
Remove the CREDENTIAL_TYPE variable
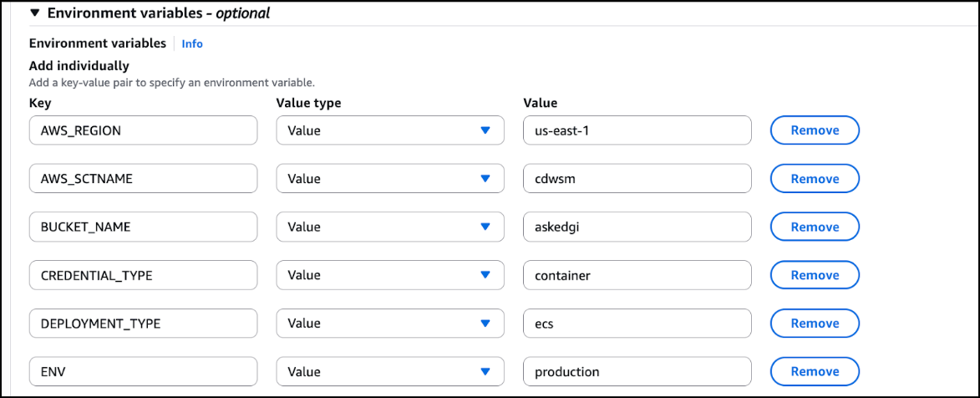coord(815,275)
